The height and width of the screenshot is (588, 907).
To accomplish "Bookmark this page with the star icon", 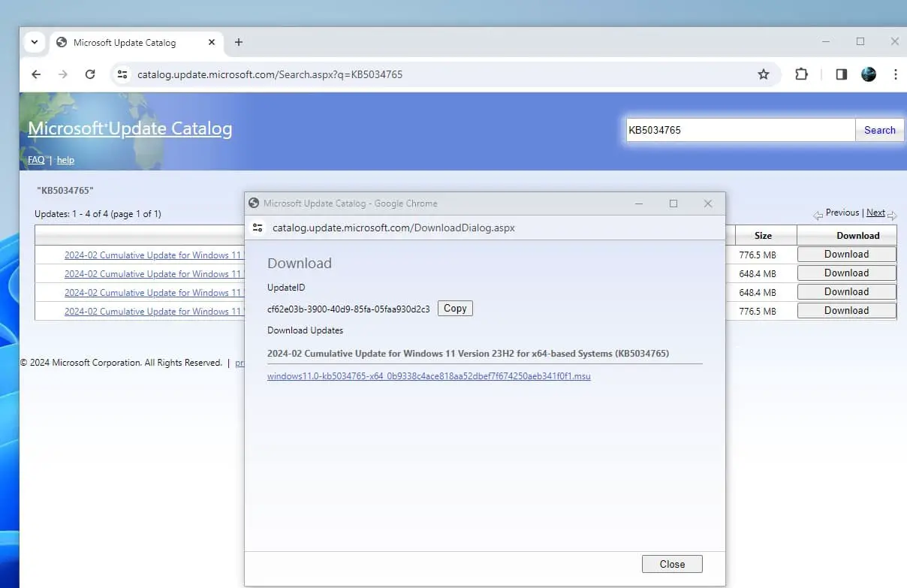I will click(x=764, y=74).
